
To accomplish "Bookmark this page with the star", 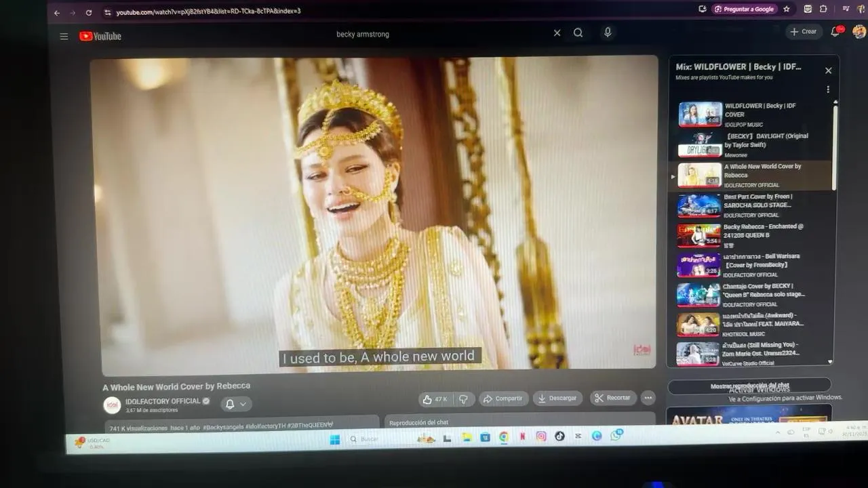I will (787, 9).
